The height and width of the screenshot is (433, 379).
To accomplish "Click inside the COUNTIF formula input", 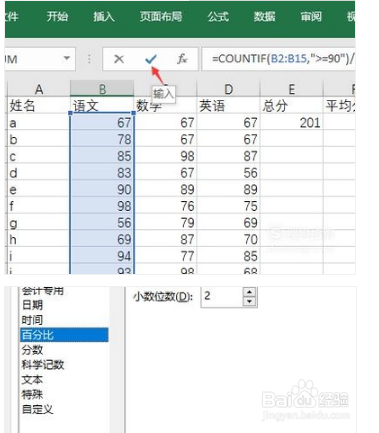I will (278, 59).
